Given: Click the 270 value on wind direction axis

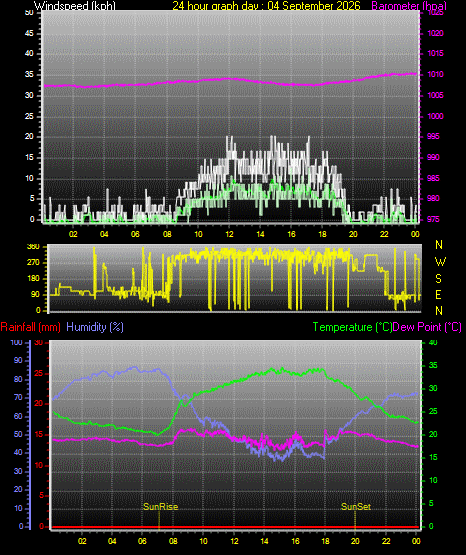Looking at the screenshot, I should point(33,263).
